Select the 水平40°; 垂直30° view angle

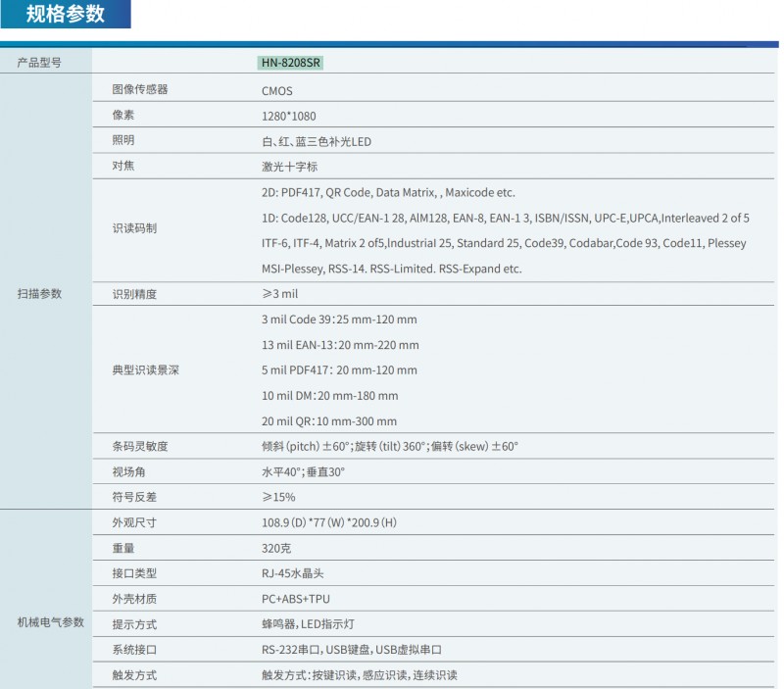pos(303,471)
